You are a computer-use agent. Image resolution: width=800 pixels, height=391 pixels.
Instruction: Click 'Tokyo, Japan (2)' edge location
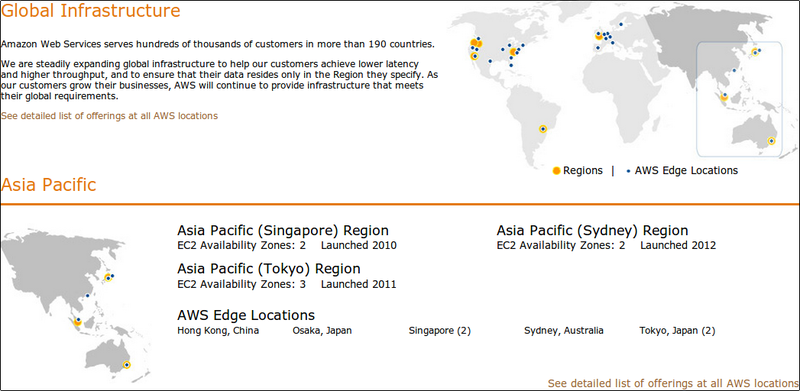(677, 331)
